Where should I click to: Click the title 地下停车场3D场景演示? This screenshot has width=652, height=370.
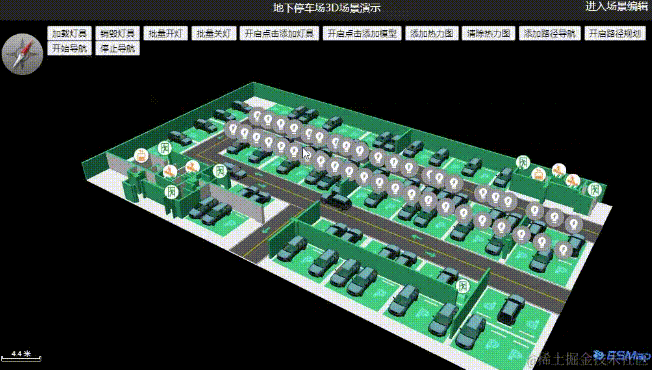coord(326,8)
